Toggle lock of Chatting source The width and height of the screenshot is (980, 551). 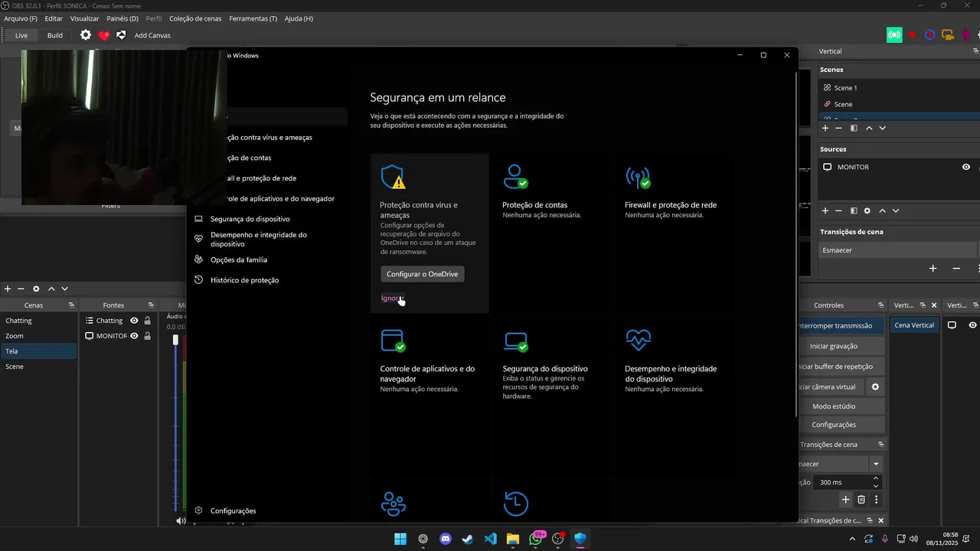click(x=147, y=321)
